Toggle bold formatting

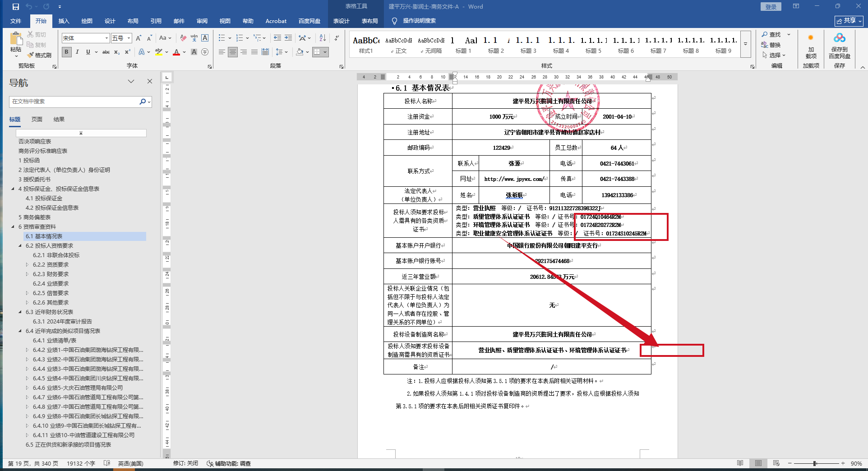tap(67, 52)
